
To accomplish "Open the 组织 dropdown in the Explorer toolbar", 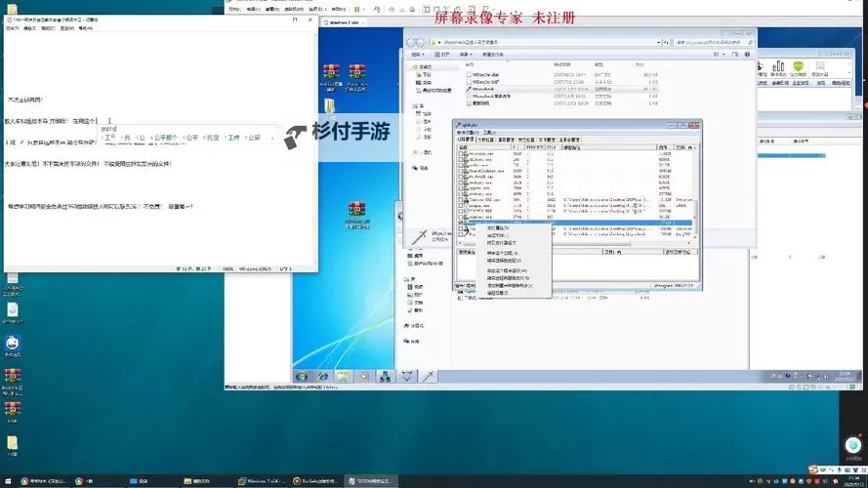I will coord(419,55).
